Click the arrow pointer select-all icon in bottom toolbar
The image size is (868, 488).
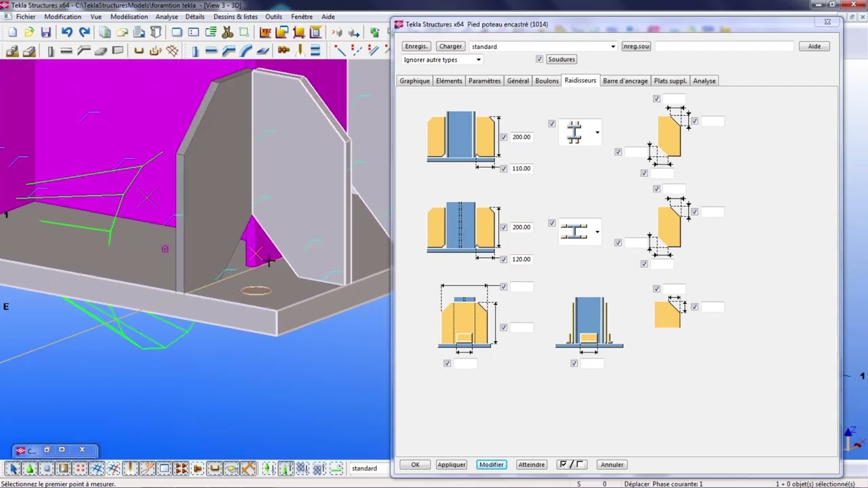click(x=13, y=468)
